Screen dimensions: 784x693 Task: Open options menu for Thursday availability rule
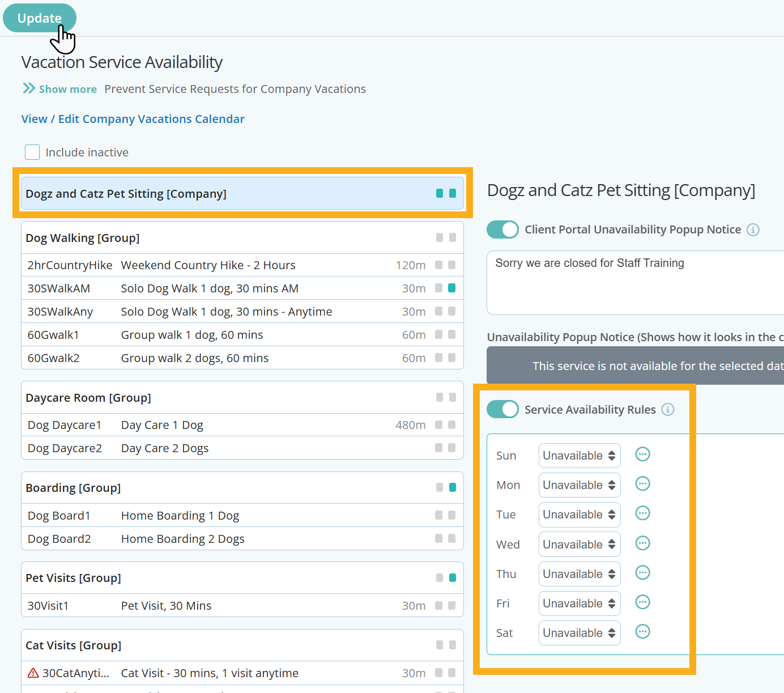(x=642, y=572)
